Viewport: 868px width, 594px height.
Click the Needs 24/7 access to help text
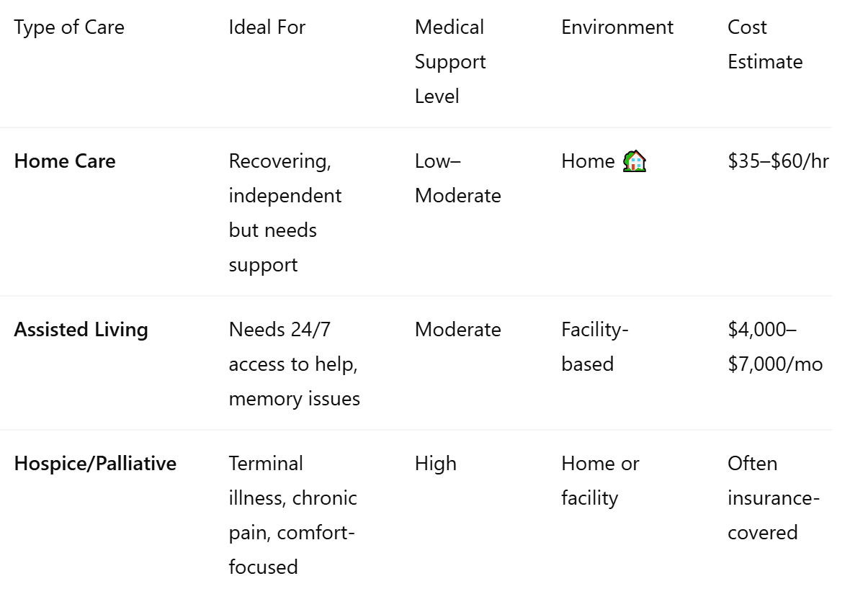293,346
